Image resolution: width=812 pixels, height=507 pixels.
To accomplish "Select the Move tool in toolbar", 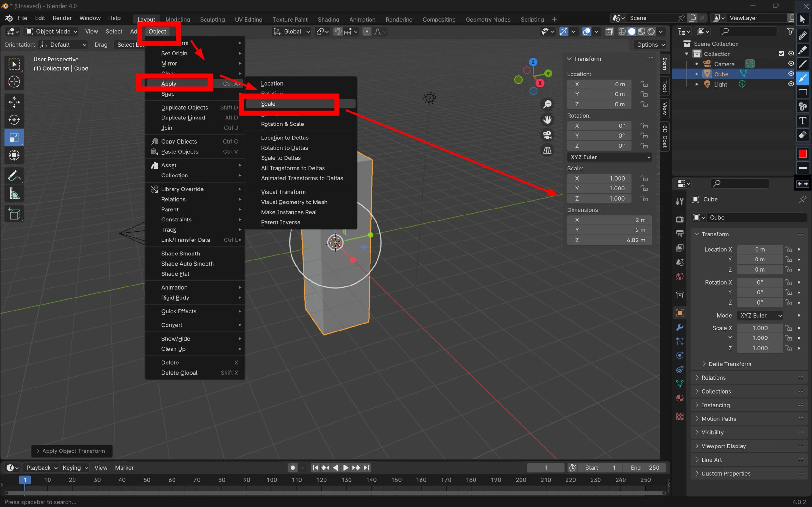I will [14, 102].
